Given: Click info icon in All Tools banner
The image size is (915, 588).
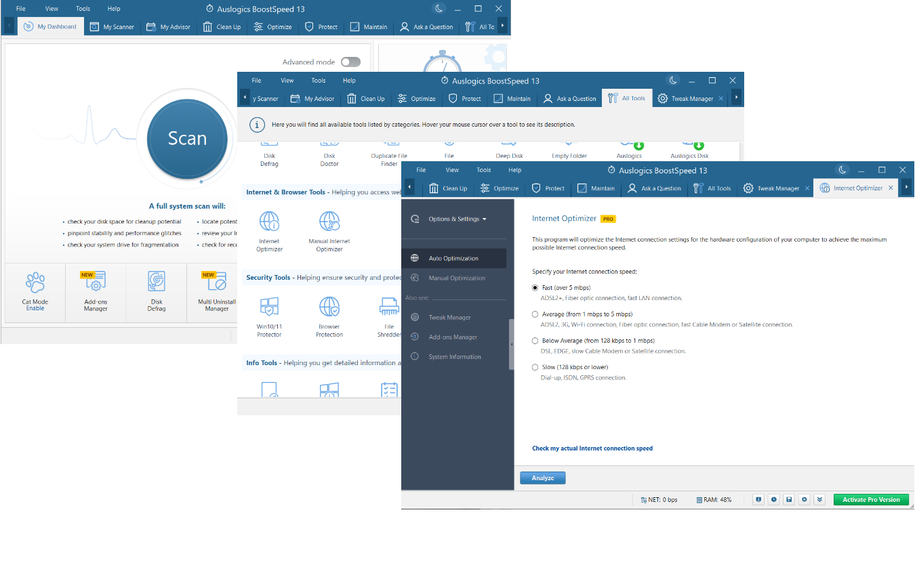Looking at the screenshot, I should click(257, 125).
